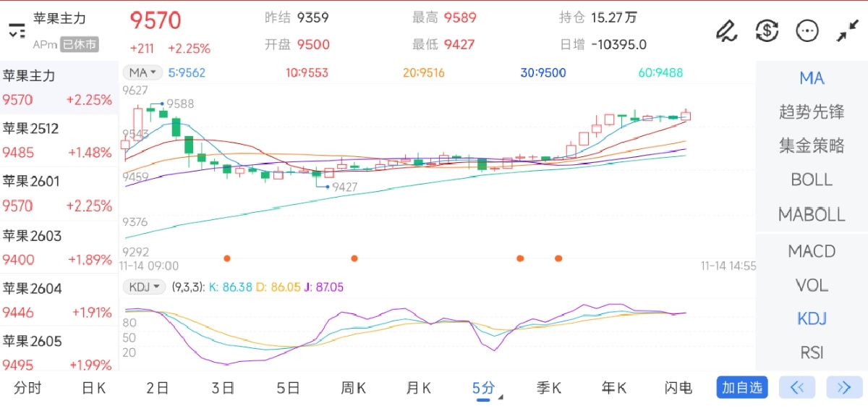
Task: Select 趋势先锋 indicator
Action: tap(812, 112)
